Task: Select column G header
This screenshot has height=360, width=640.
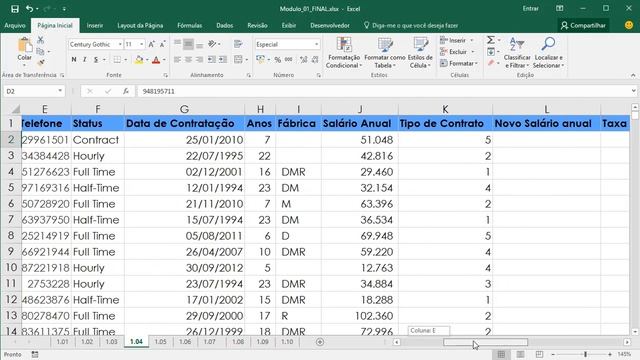Action: (184, 109)
